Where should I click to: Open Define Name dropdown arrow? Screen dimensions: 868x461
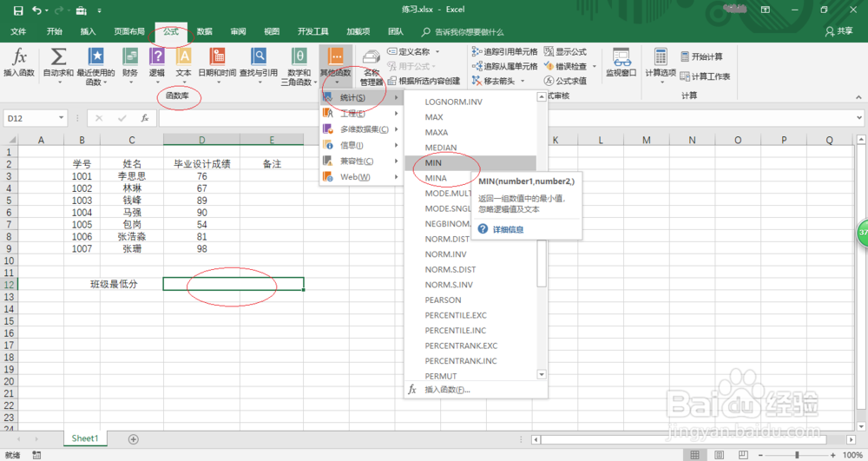pyautogui.click(x=437, y=51)
